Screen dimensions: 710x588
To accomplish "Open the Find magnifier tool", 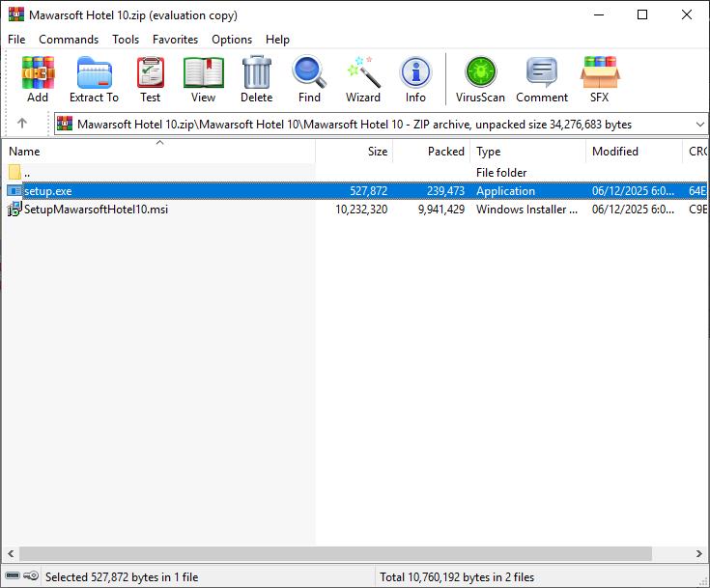I will coord(309,79).
